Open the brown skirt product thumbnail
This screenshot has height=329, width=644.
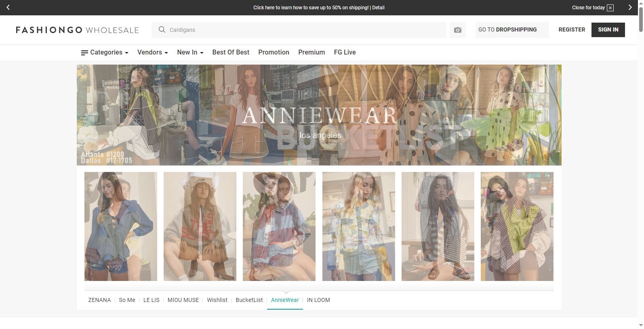click(x=200, y=226)
